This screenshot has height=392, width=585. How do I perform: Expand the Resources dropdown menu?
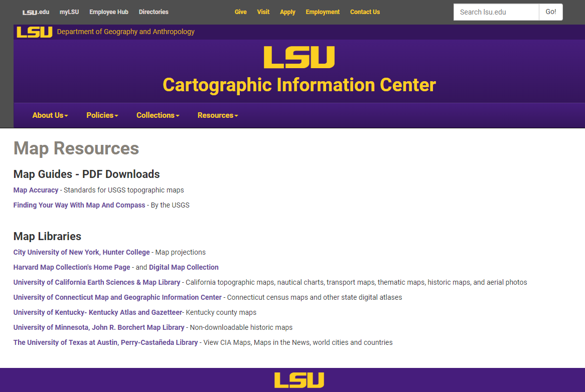[x=218, y=115]
